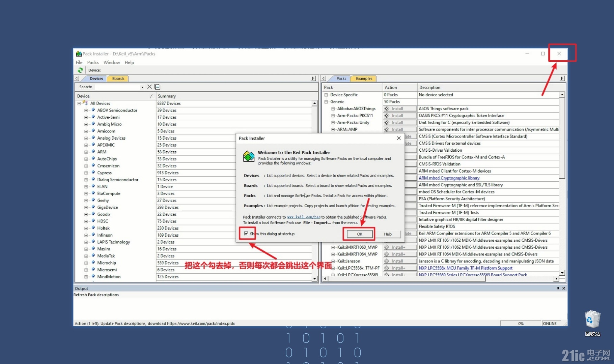Expand the ARM vendor node

(86, 152)
